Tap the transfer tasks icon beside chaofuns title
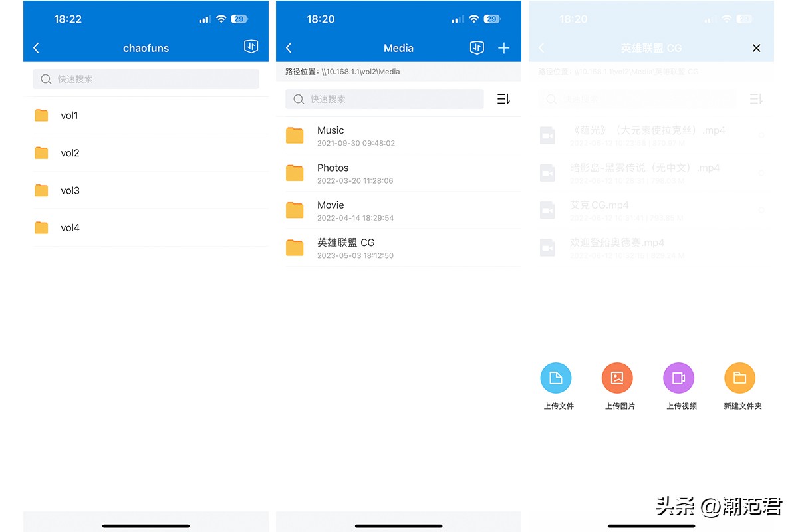The height and width of the screenshot is (532, 798). 251,47
